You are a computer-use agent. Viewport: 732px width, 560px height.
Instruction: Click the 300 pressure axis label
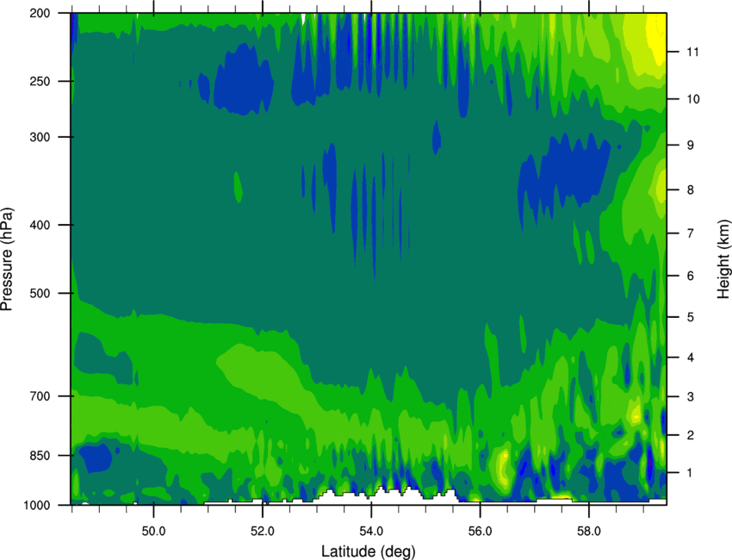(x=40, y=137)
